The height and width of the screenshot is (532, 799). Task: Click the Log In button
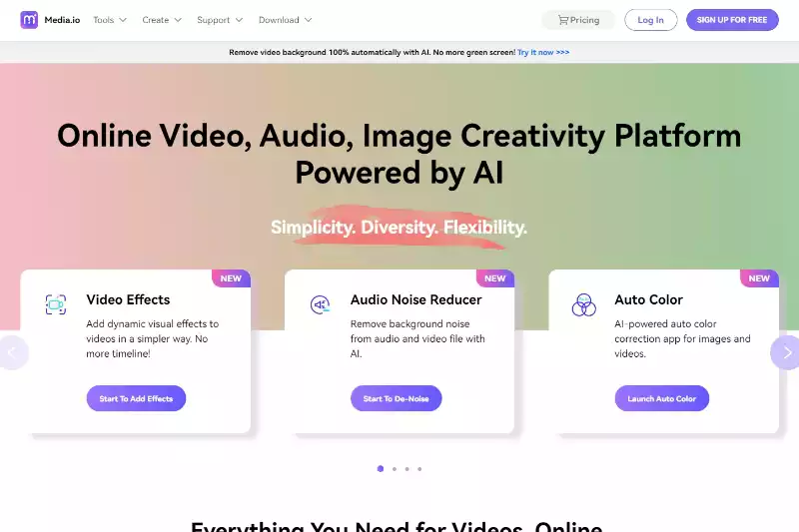pyautogui.click(x=651, y=20)
